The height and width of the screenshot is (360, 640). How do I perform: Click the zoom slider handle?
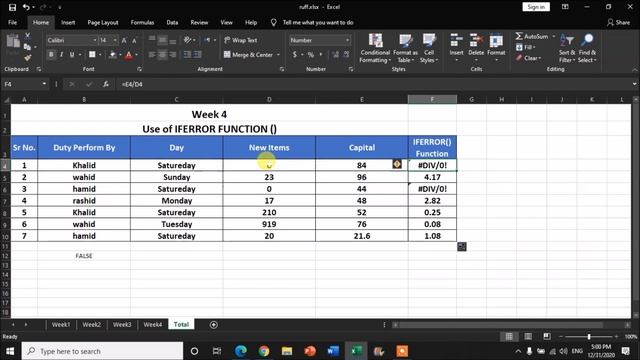coord(589,336)
